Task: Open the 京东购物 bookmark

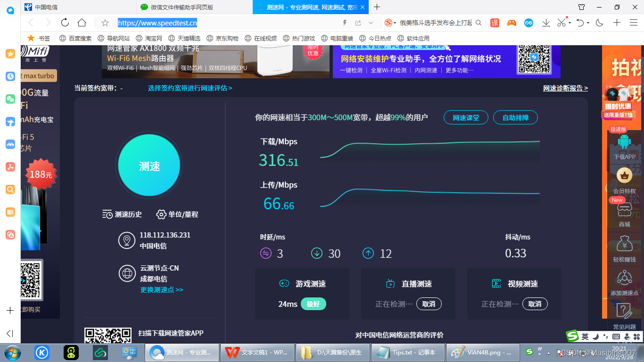Action: [x=223, y=38]
